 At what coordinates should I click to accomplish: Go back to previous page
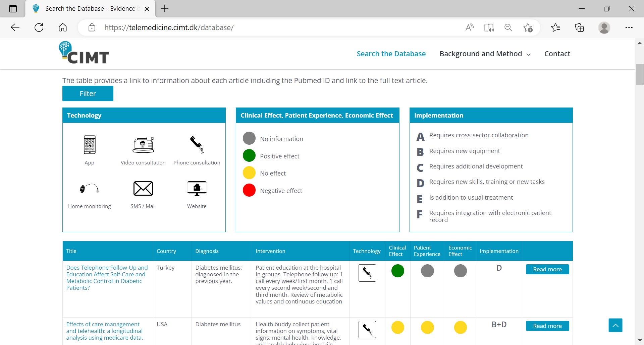coord(15,27)
